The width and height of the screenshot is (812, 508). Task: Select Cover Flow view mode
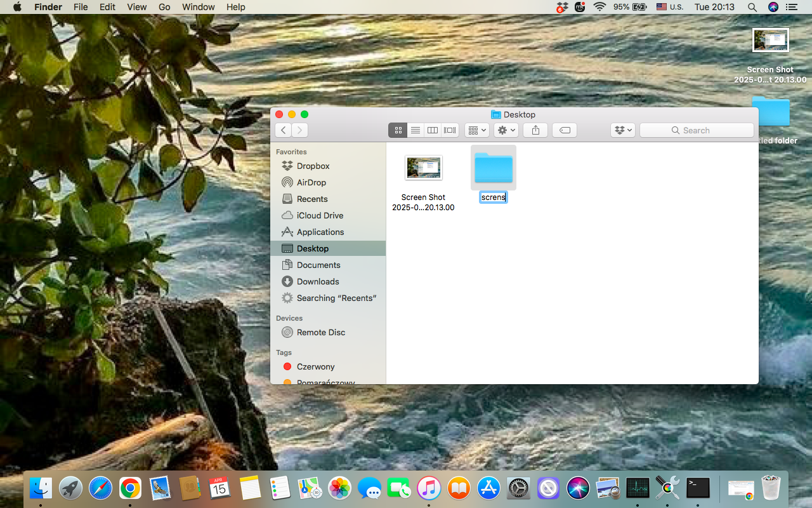pos(450,130)
